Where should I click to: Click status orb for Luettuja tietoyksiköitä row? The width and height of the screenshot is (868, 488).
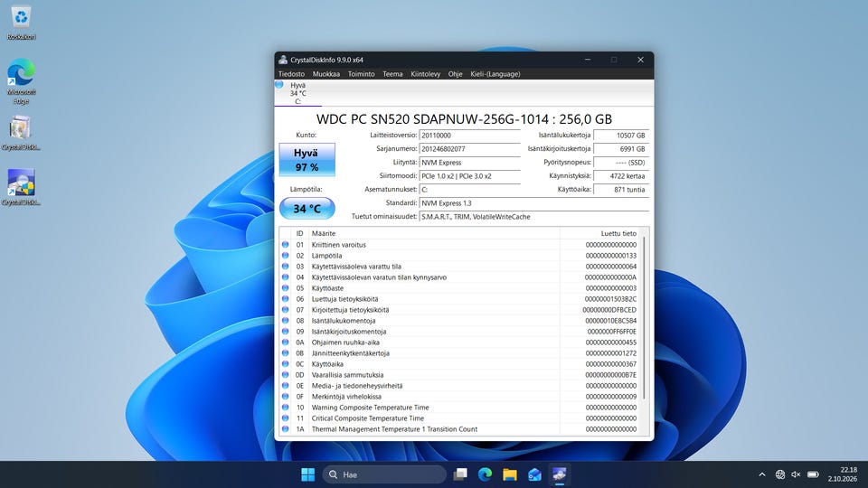285,299
